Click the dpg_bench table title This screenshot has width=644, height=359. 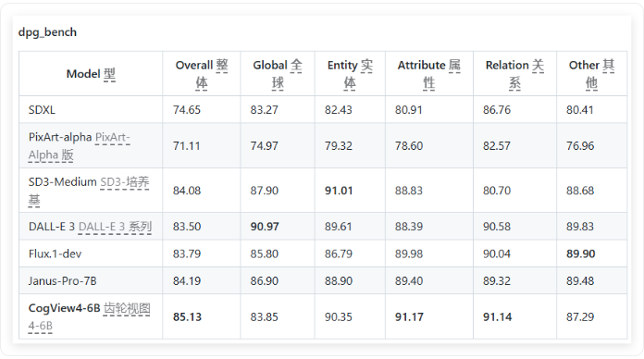[x=47, y=32]
